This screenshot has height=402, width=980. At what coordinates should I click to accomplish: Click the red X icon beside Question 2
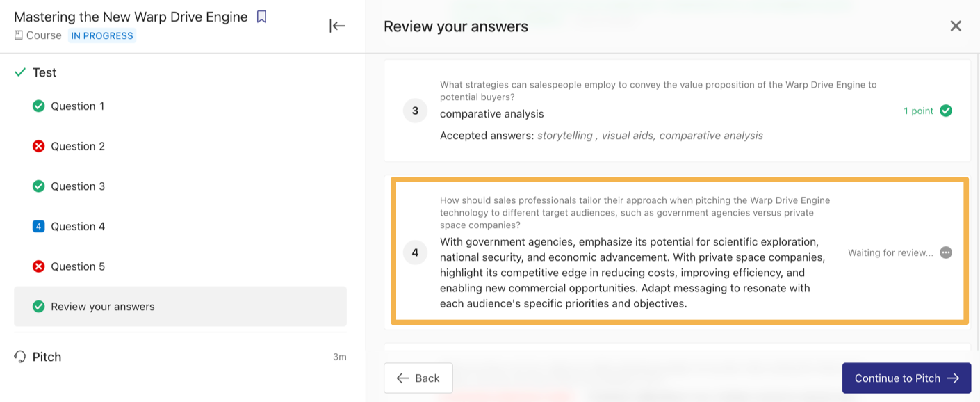click(39, 146)
